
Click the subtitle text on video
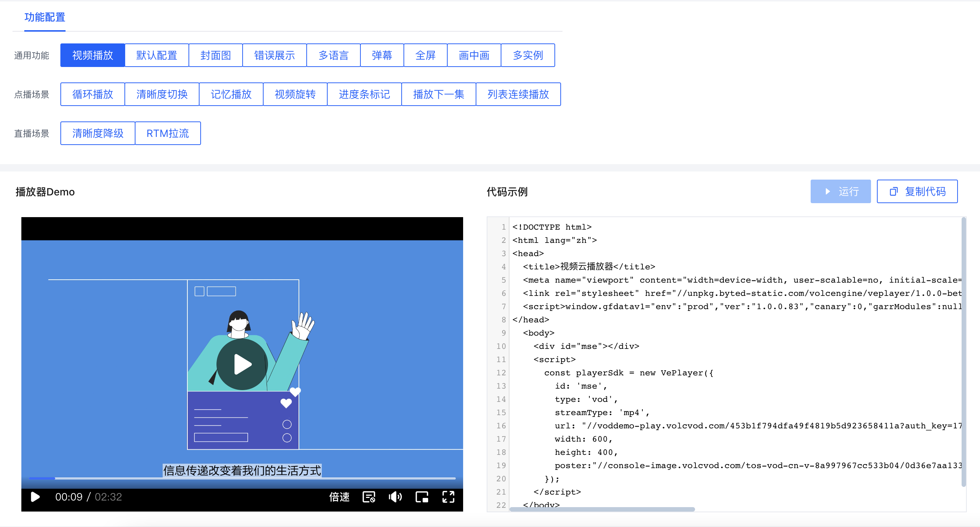click(x=242, y=470)
